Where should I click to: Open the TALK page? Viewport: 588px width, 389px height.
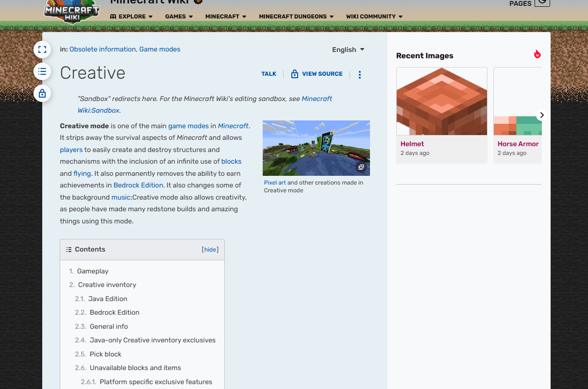pos(269,74)
